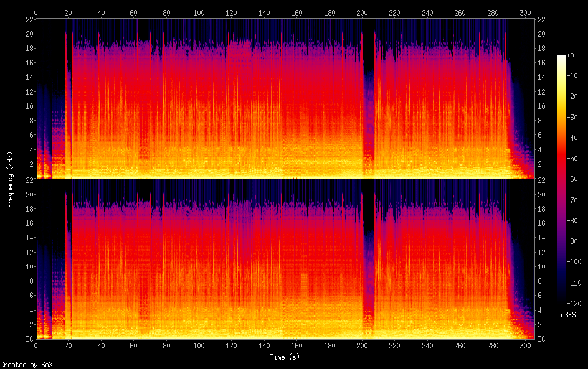Screen dimensions: 588x369
Task: Select the 0 tick on the bottom time axis
Action: point(36,346)
